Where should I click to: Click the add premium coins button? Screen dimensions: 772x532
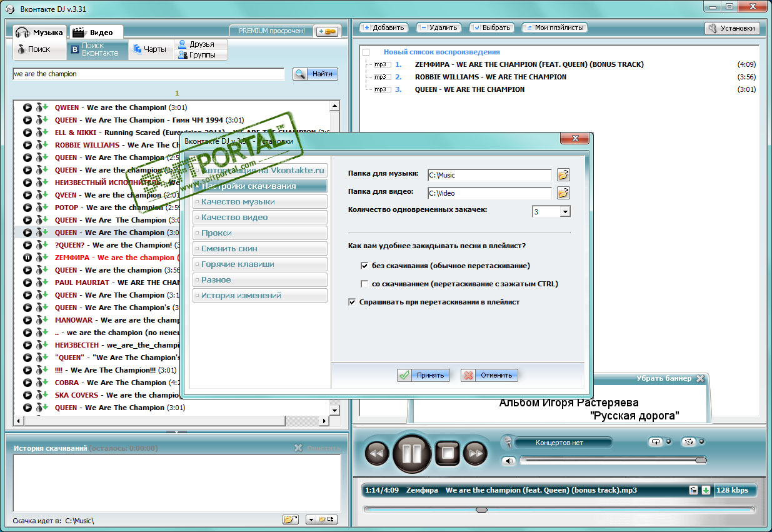coord(327,31)
